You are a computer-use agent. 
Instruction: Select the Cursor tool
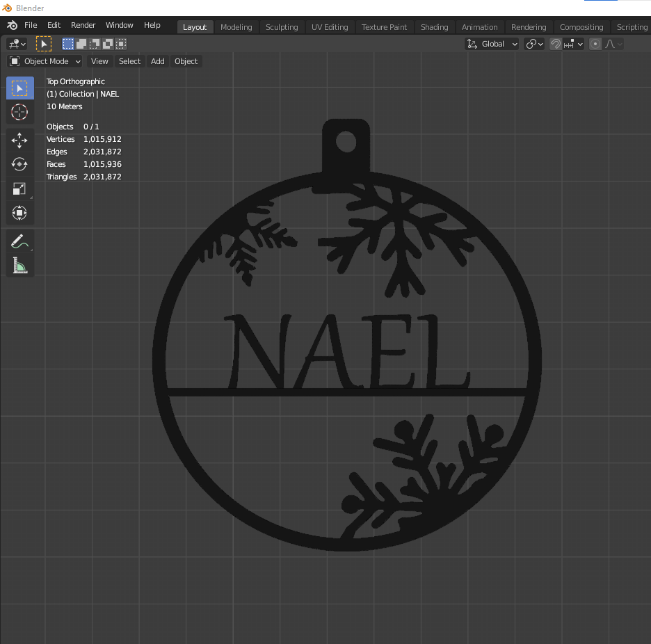(x=20, y=112)
